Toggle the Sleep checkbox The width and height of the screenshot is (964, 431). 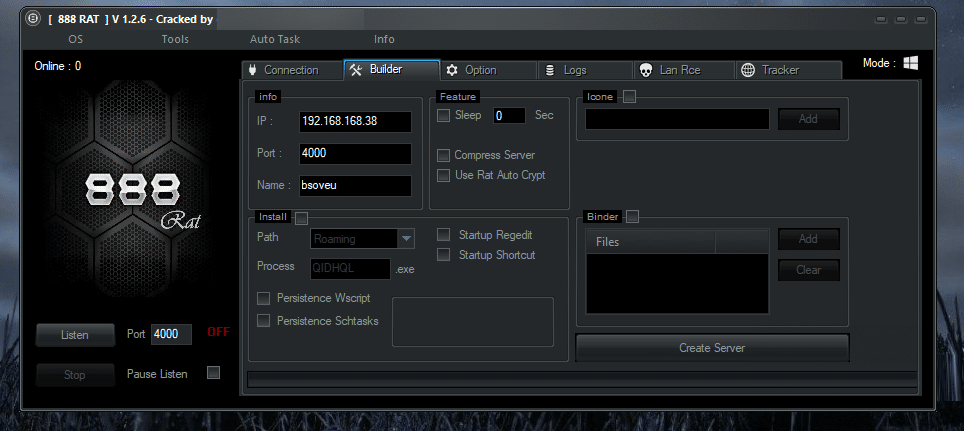[x=443, y=116]
